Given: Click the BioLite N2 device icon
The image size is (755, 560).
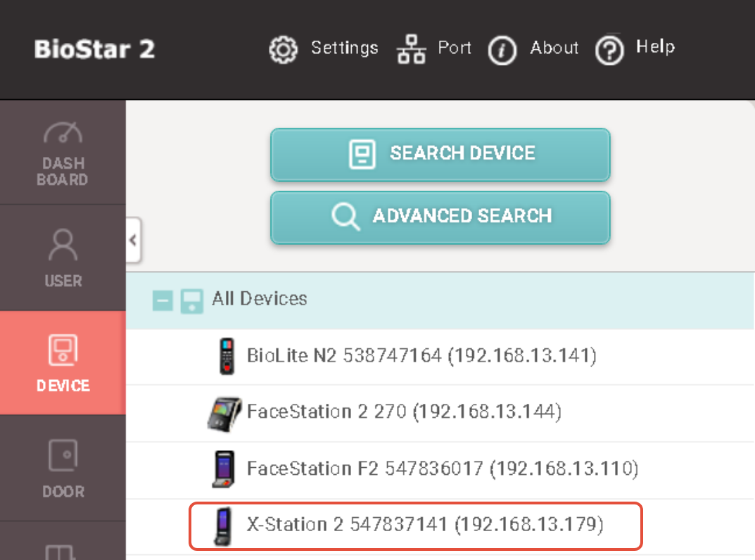Looking at the screenshot, I should (227, 356).
